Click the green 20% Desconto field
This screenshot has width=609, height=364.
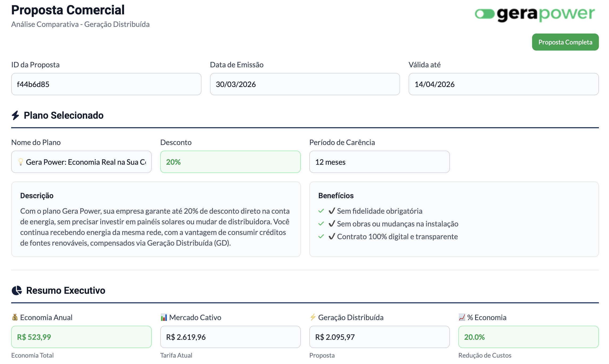231,162
